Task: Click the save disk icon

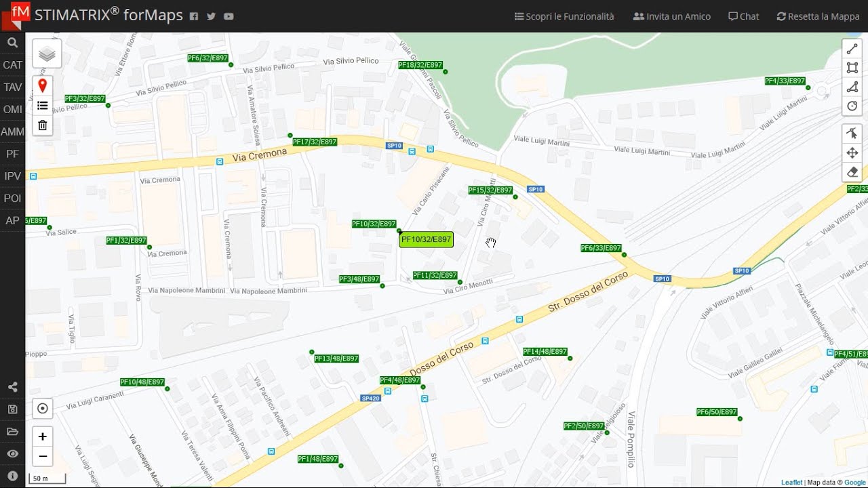Action: tap(12, 409)
